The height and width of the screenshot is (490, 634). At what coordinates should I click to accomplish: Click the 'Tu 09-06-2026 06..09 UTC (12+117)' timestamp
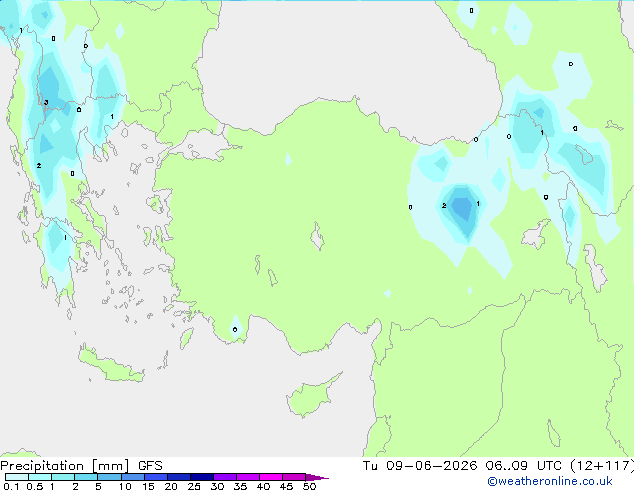(x=498, y=466)
